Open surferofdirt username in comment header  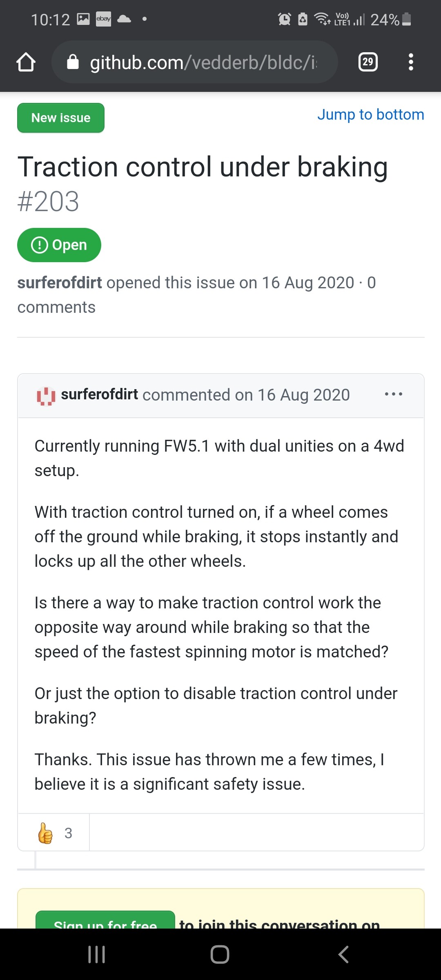coord(100,394)
